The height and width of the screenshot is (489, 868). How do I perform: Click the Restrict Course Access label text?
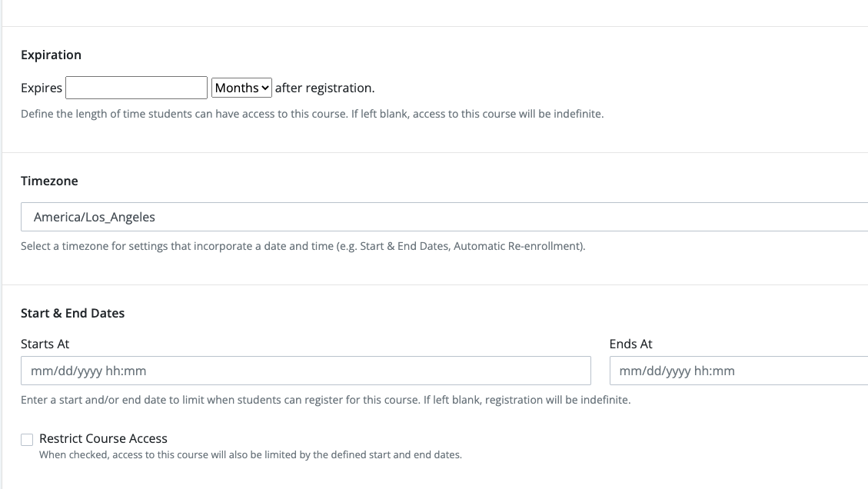[103, 438]
